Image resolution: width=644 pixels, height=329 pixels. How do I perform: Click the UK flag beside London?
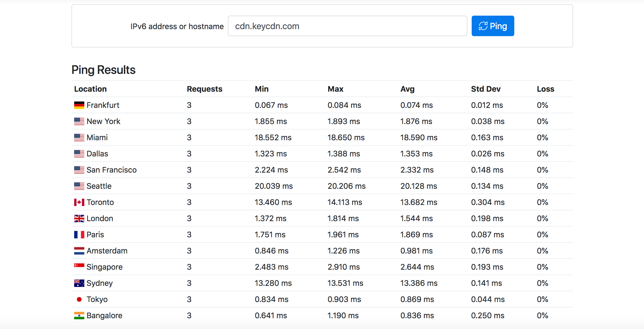click(x=79, y=218)
